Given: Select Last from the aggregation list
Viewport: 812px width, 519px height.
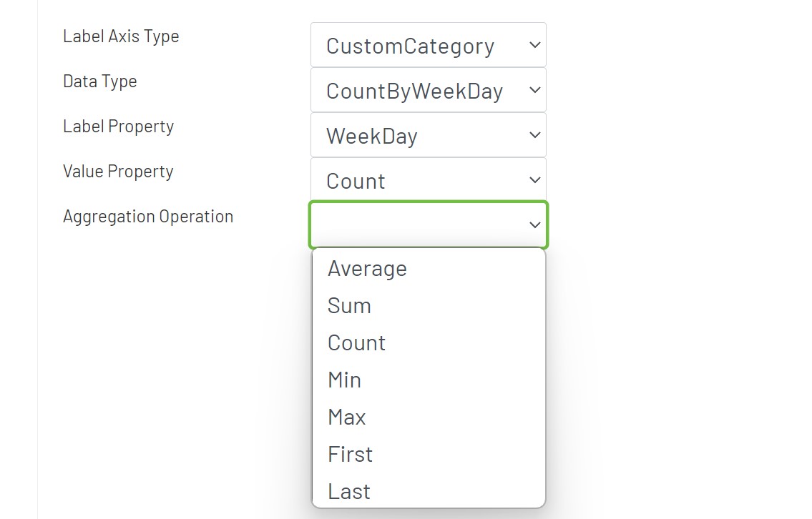Looking at the screenshot, I should [348, 491].
